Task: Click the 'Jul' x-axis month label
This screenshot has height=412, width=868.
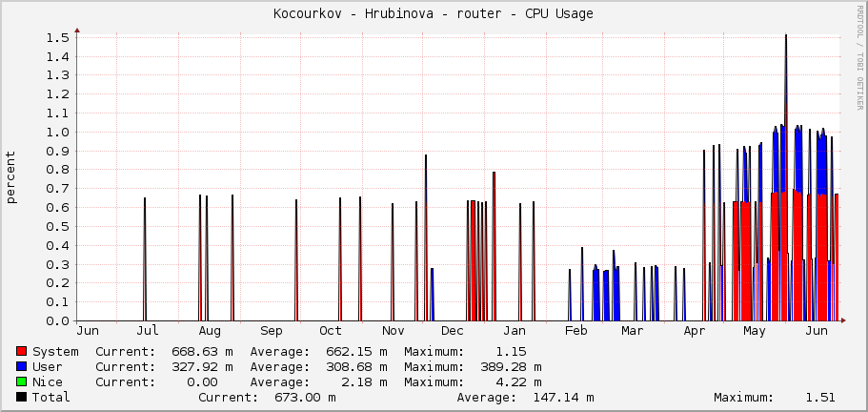Action: click(x=148, y=331)
